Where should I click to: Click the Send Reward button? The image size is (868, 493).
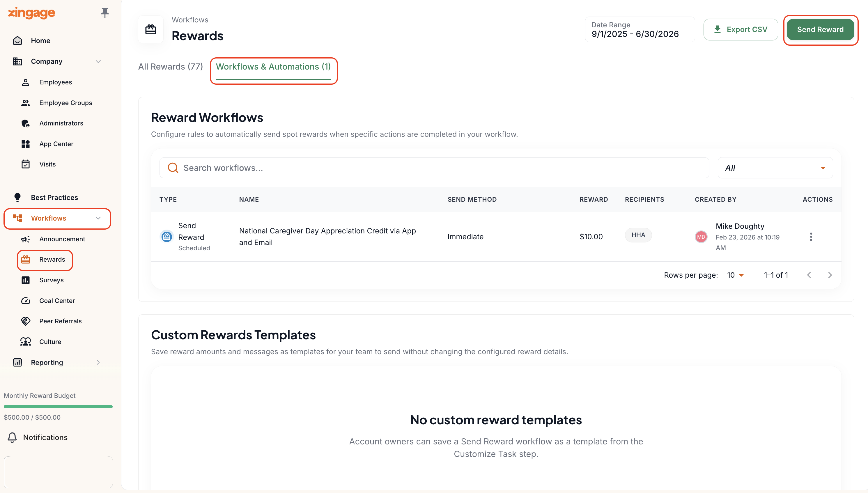click(x=820, y=29)
